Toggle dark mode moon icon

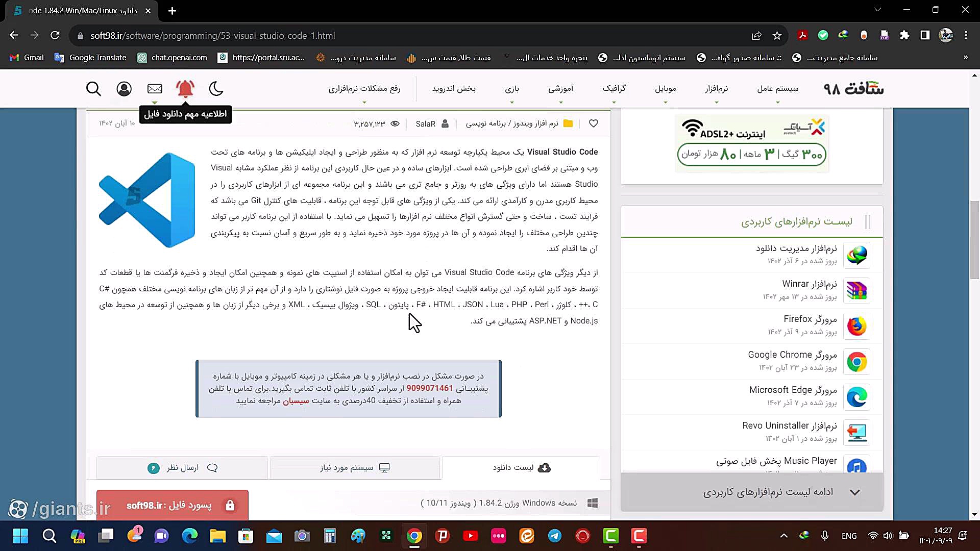click(x=216, y=89)
